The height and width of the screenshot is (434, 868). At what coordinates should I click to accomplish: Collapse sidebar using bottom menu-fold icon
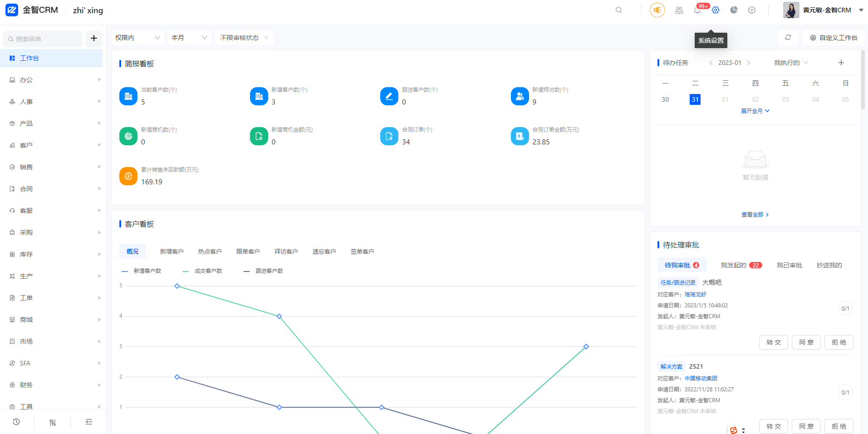click(x=89, y=422)
